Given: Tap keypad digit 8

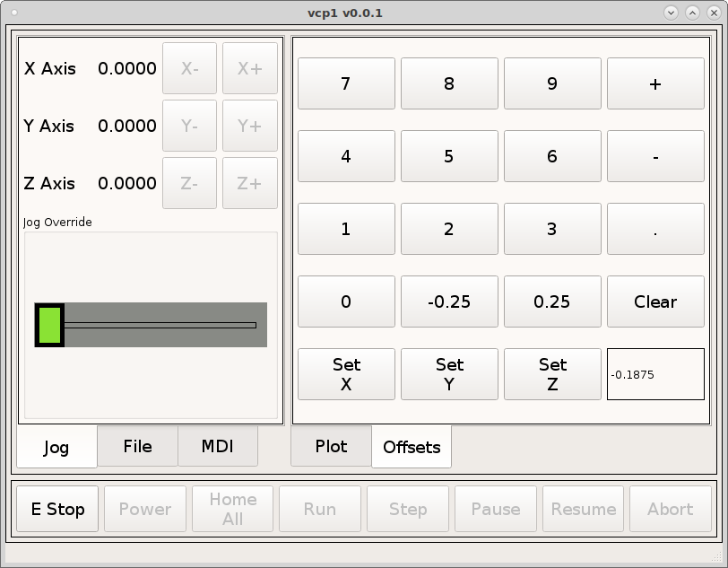Looking at the screenshot, I should (x=449, y=83).
